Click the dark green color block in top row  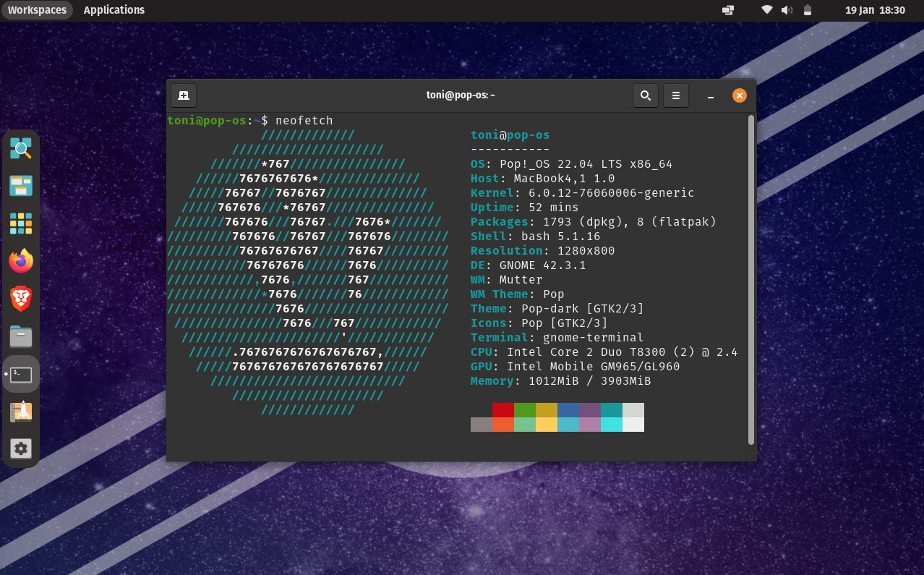[x=525, y=410]
